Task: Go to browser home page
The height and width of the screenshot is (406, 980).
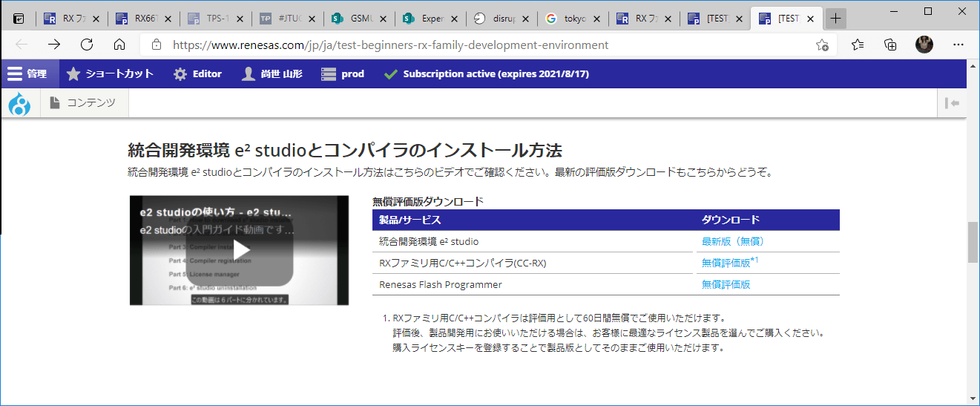Action: 119,45
